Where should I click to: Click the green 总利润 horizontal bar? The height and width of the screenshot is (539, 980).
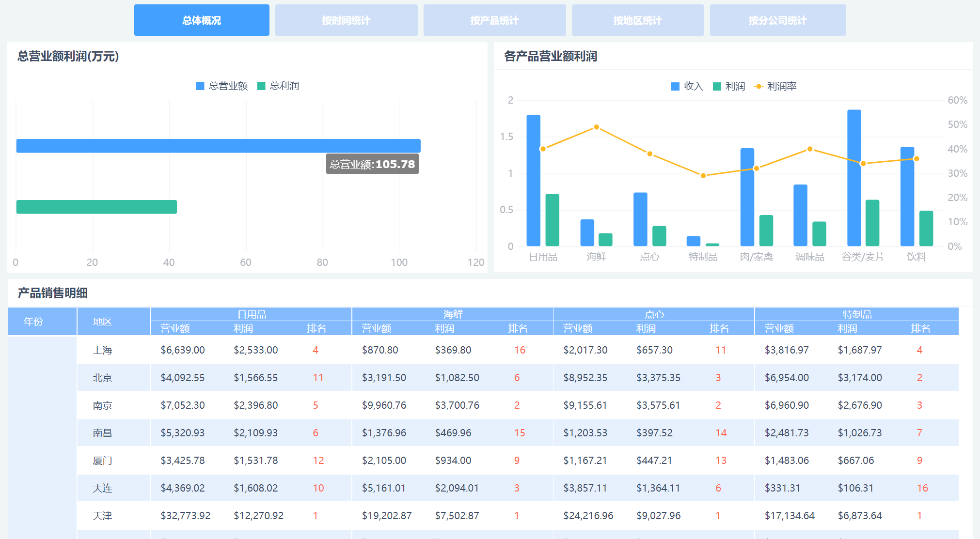(x=96, y=207)
